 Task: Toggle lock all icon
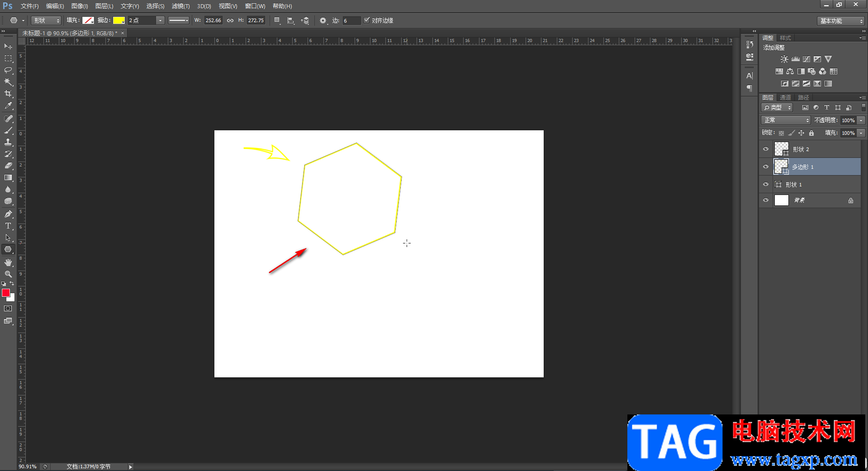pos(811,133)
